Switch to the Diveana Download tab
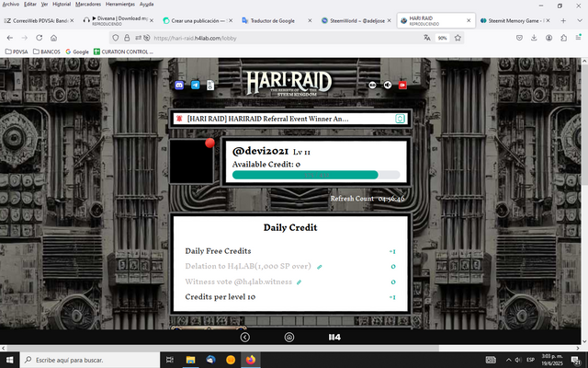 pos(119,20)
